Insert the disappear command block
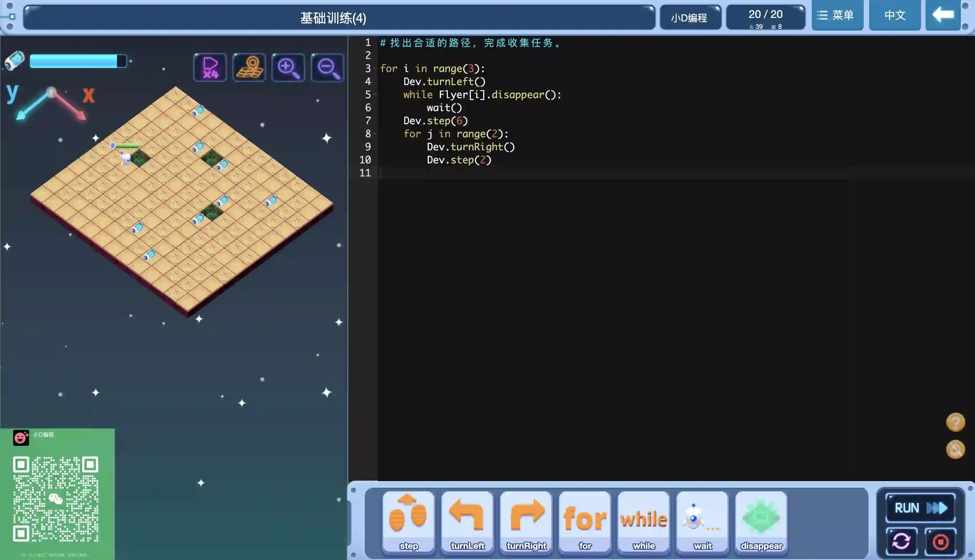This screenshot has width=975, height=560. coord(761,521)
